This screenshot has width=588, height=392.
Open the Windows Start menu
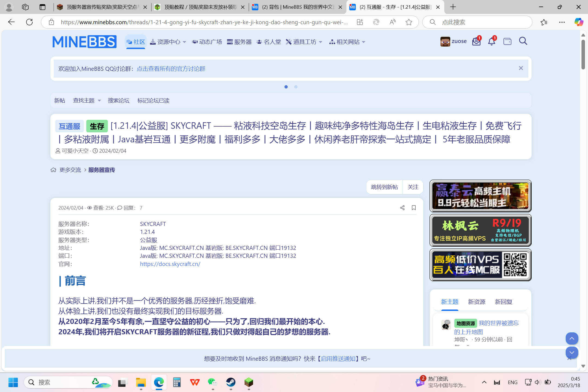point(13,382)
